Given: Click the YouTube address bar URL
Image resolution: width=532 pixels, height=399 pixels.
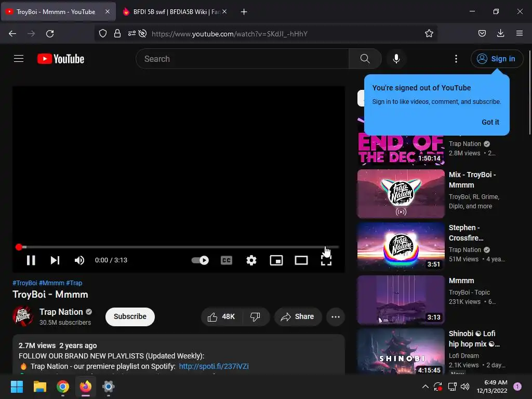Looking at the screenshot, I should (229, 34).
